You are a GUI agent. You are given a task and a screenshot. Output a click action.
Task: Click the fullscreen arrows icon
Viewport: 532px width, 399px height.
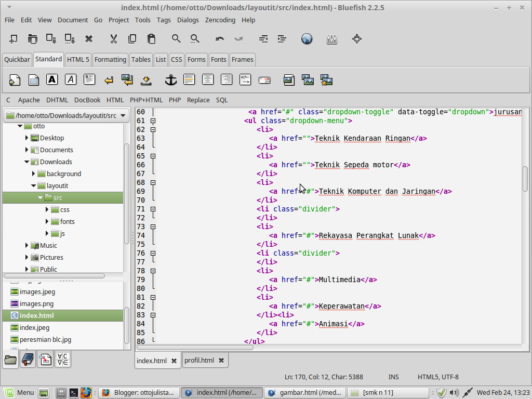[x=356, y=39]
